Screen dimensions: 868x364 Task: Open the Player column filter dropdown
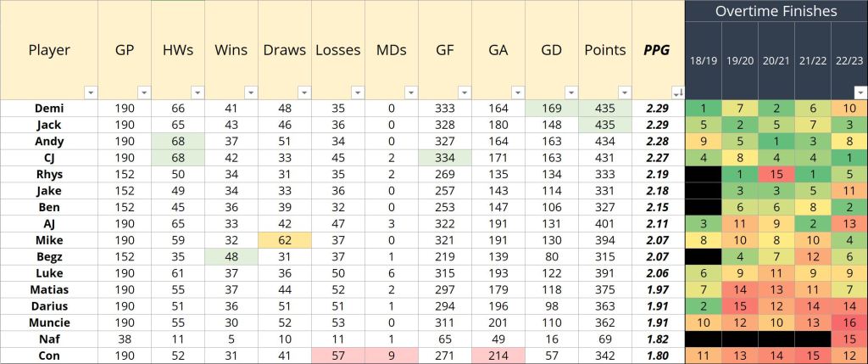[x=91, y=92]
